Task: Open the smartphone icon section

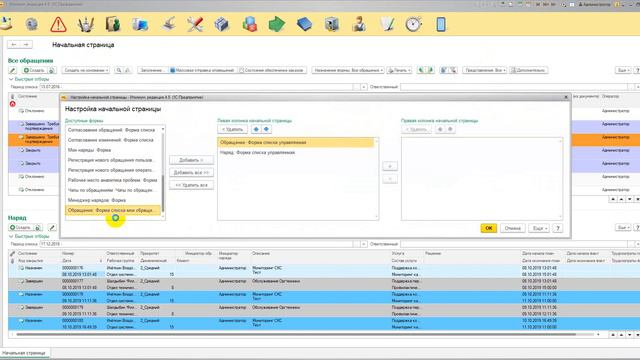Action: (x=441, y=24)
